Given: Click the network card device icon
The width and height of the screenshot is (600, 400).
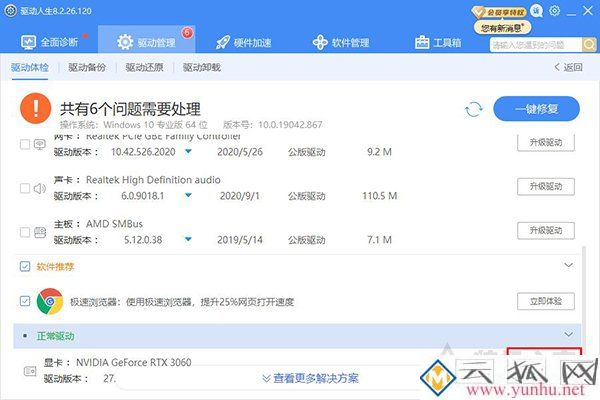Looking at the screenshot, I should (40, 144).
